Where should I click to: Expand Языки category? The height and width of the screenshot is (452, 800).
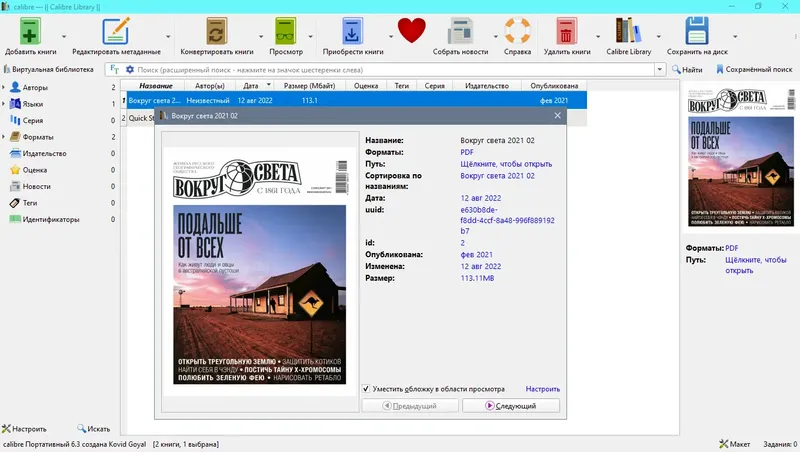4,104
